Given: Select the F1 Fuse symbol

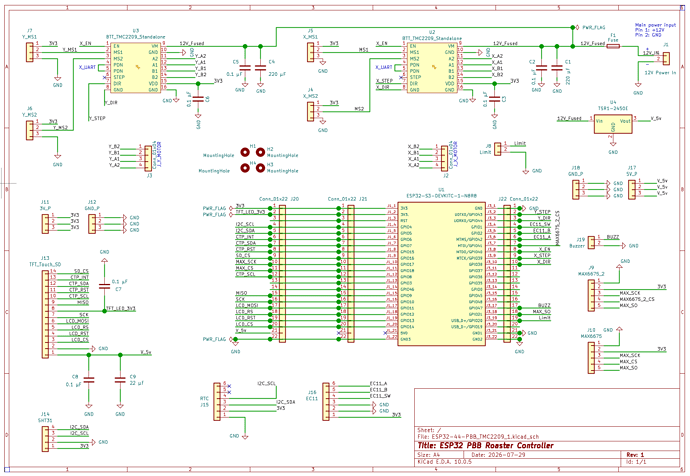Looking at the screenshot, I should tap(613, 45).
